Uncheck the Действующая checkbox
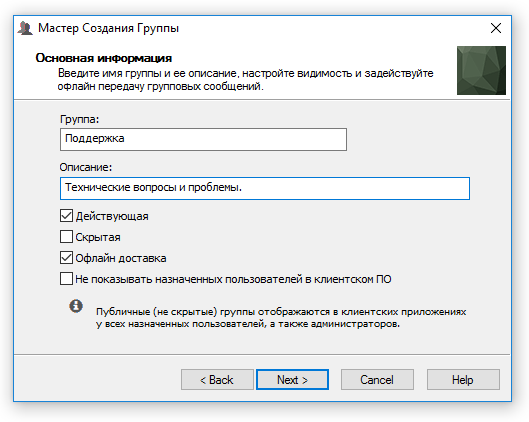 point(66,216)
